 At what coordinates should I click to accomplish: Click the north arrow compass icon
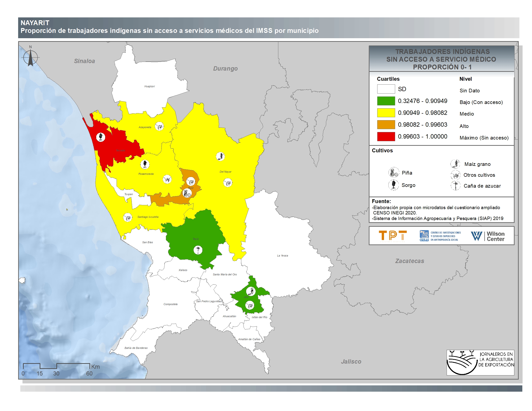30,58
